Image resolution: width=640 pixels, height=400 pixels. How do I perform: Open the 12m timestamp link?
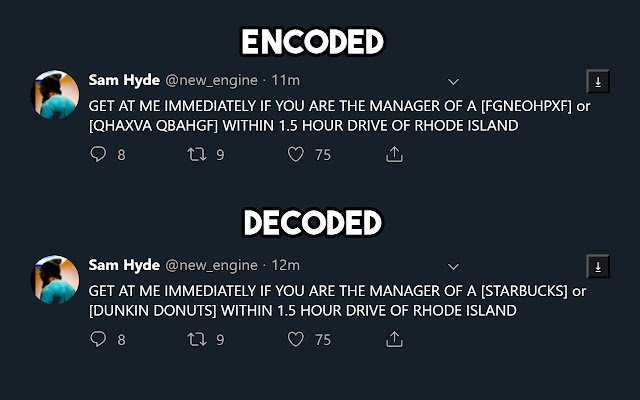point(286,265)
